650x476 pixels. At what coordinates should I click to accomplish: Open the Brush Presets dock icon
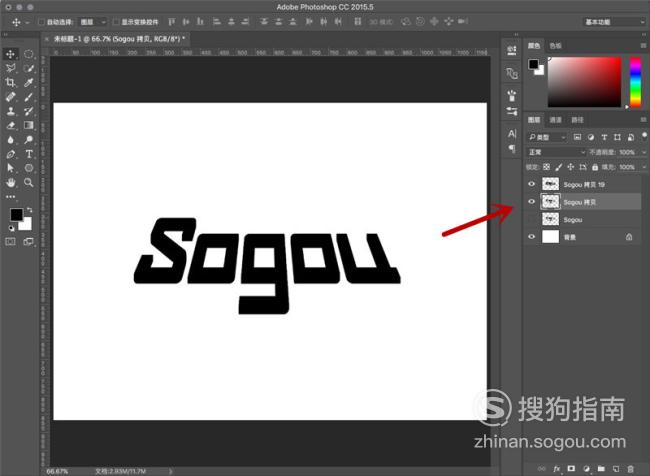(x=512, y=111)
